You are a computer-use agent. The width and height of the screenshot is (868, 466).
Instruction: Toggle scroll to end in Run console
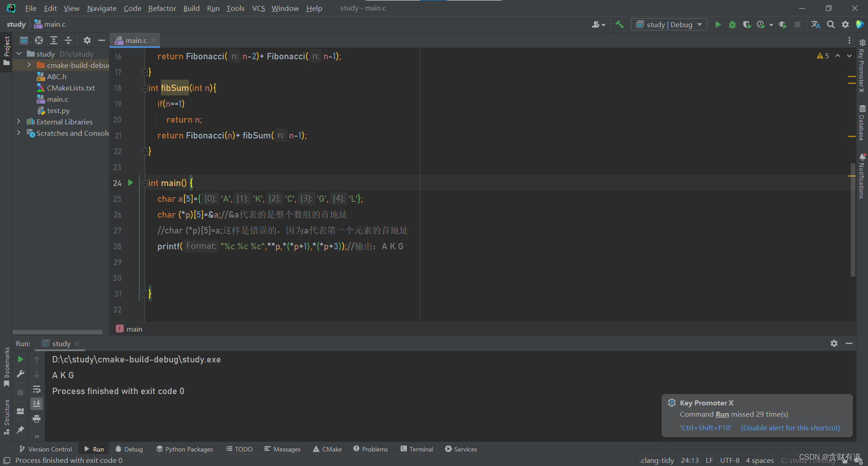(x=37, y=404)
